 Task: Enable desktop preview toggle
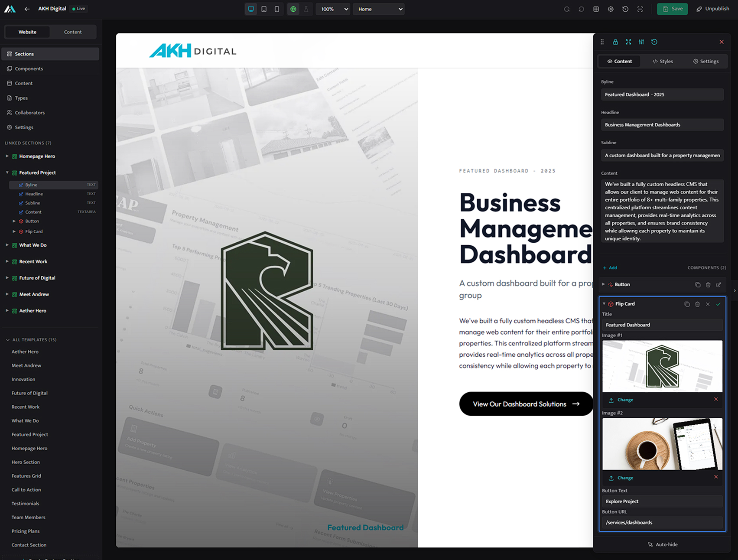pos(251,9)
